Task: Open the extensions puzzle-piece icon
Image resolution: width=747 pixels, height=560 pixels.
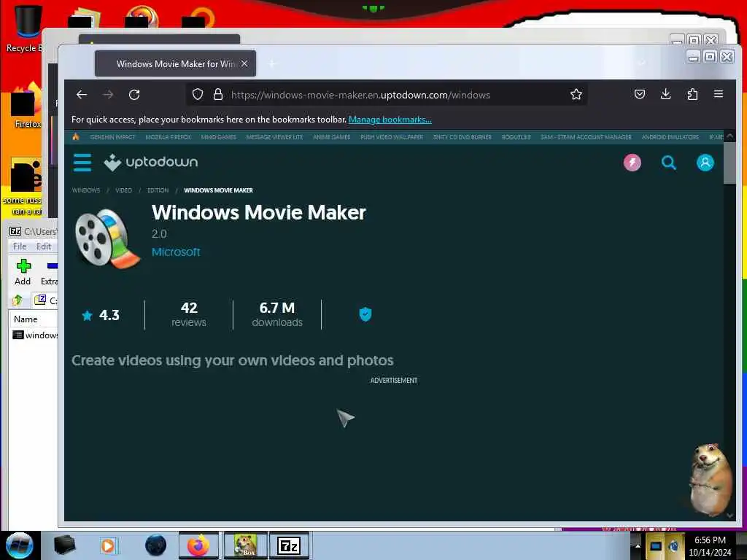Action: click(692, 94)
